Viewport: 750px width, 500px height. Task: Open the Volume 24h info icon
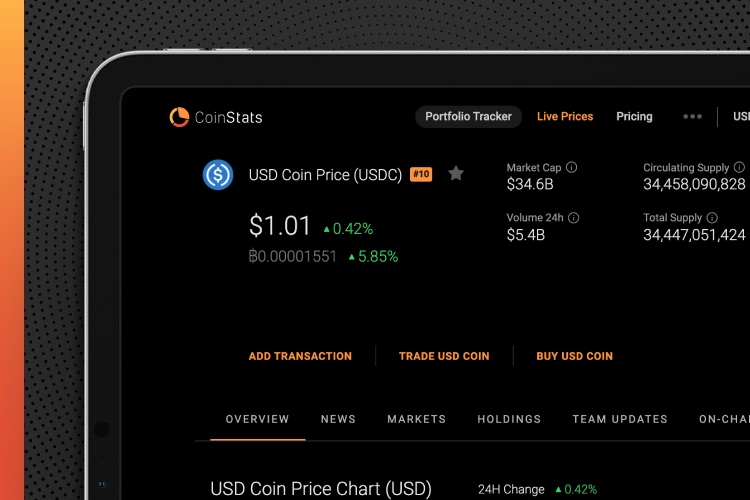tap(574, 218)
